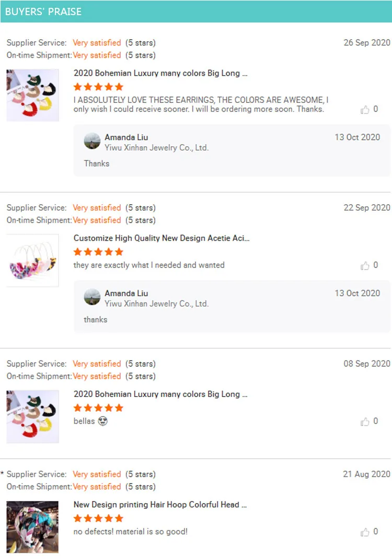Click 'Yiwu Xinhan Jewelry Co., Ltd.' in second reply
This screenshot has height=559, width=392.
(x=157, y=304)
